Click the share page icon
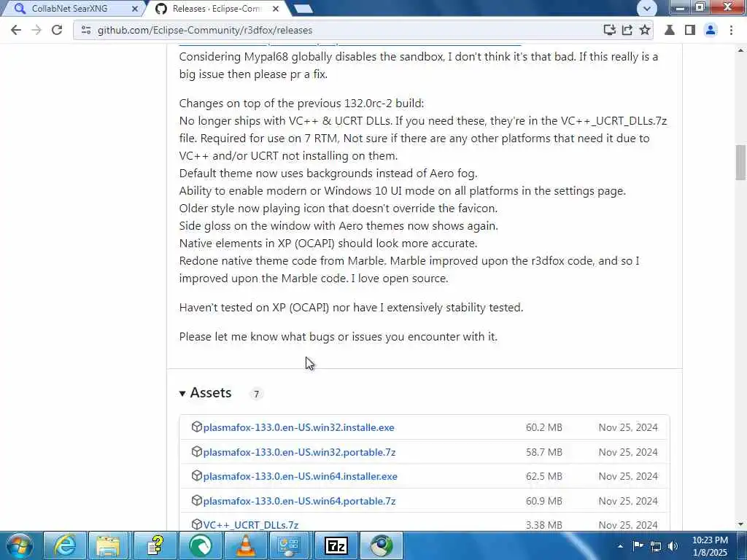Image resolution: width=747 pixels, height=560 pixels. click(x=627, y=30)
